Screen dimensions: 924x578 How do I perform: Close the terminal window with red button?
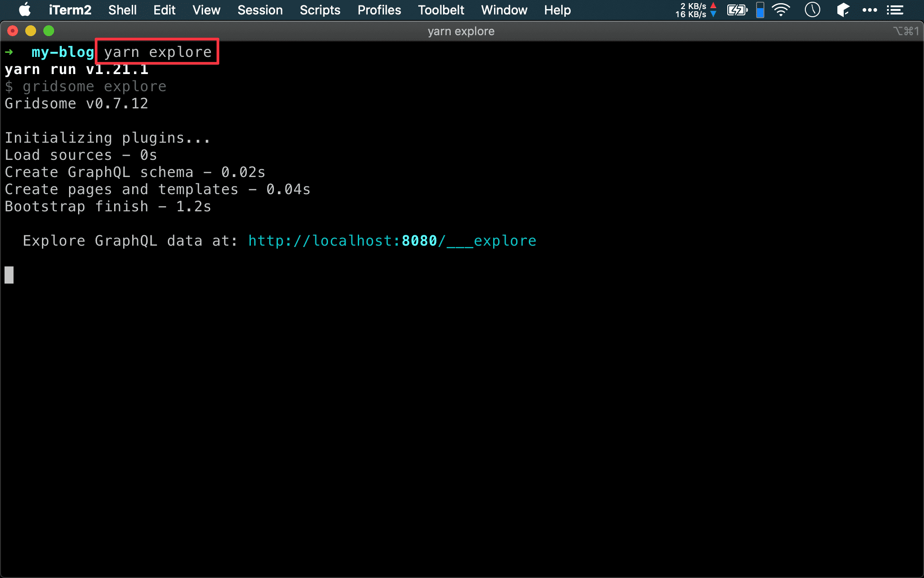[13, 31]
